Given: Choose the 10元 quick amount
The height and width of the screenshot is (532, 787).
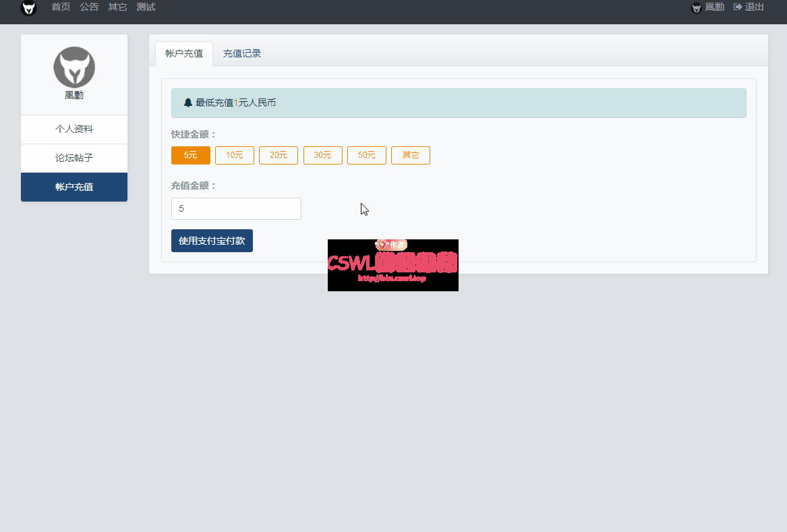Looking at the screenshot, I should coord(235,155).
